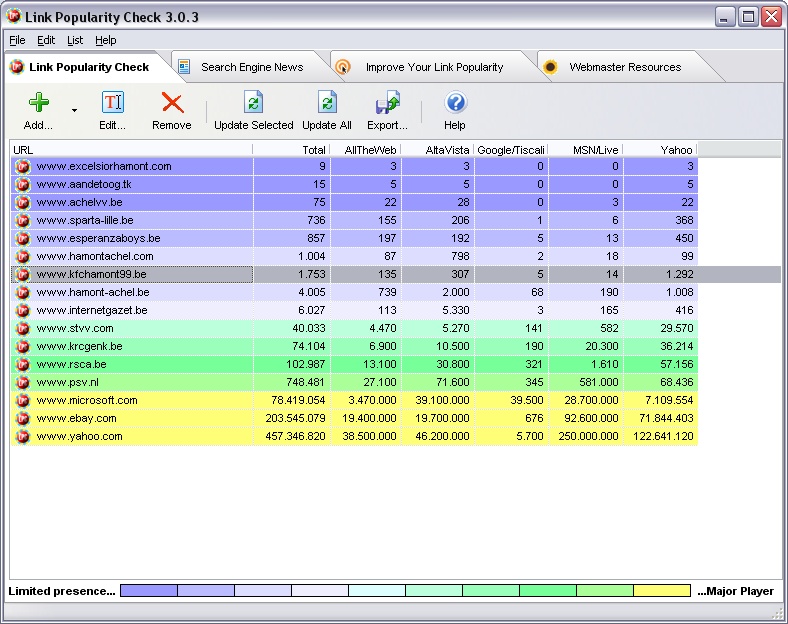Viewport: 788px width, 624px height.
Task: Select the www.sparta-lille.be URL text
Action: (x=85, y=220)
